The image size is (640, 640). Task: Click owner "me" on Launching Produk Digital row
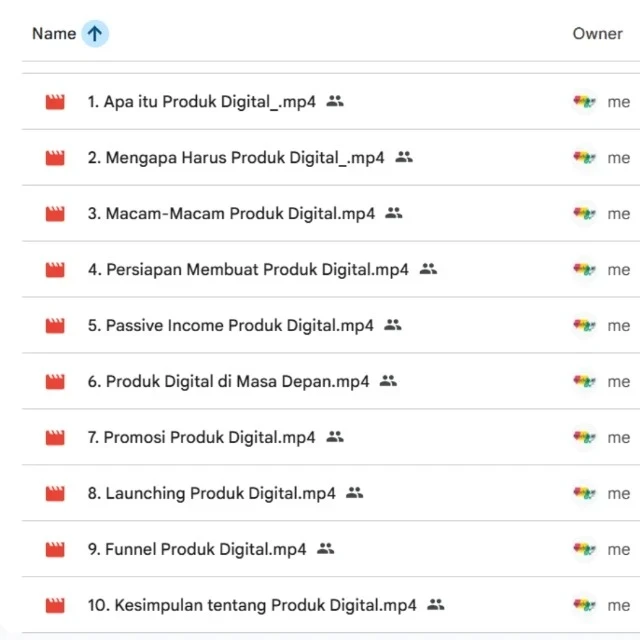[x=618, y=493]
